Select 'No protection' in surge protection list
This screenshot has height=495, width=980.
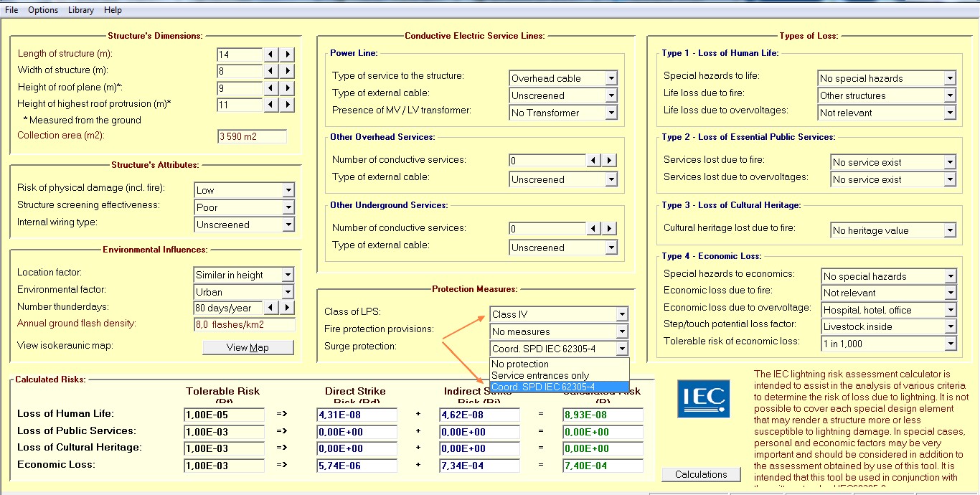tap(560, 364)
